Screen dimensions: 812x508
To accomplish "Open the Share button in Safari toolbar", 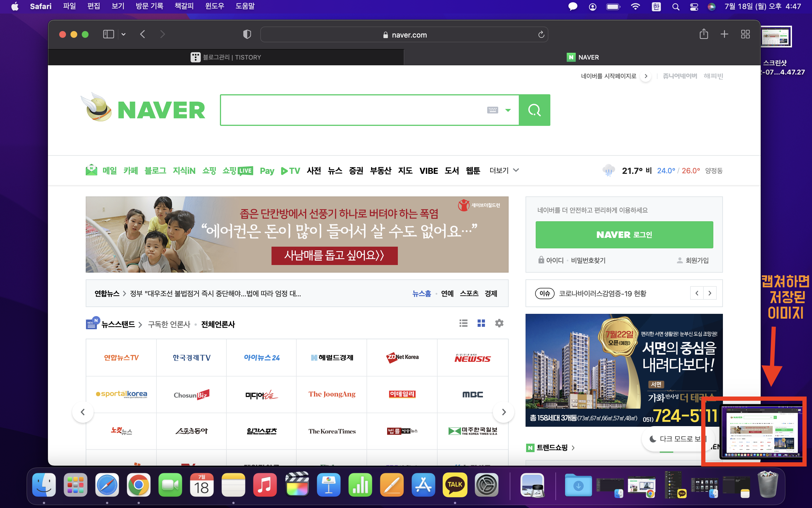I will (x=704, y=34).
